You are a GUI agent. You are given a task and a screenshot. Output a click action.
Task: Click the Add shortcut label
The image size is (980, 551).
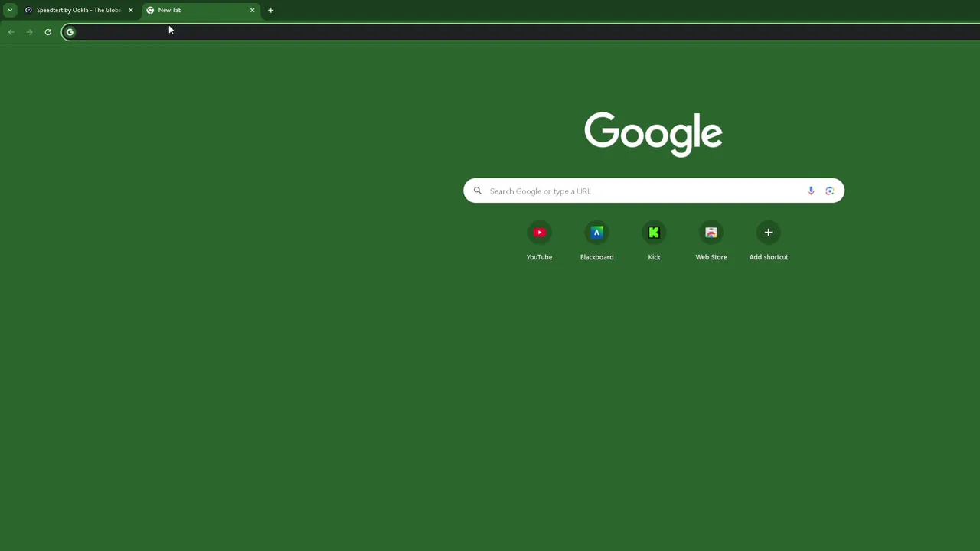[768, 257]
